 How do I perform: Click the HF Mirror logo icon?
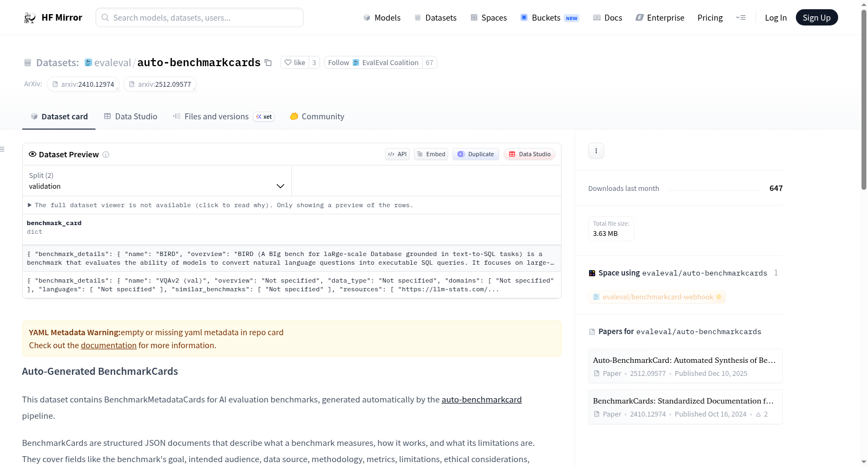(x=30, y=18)
